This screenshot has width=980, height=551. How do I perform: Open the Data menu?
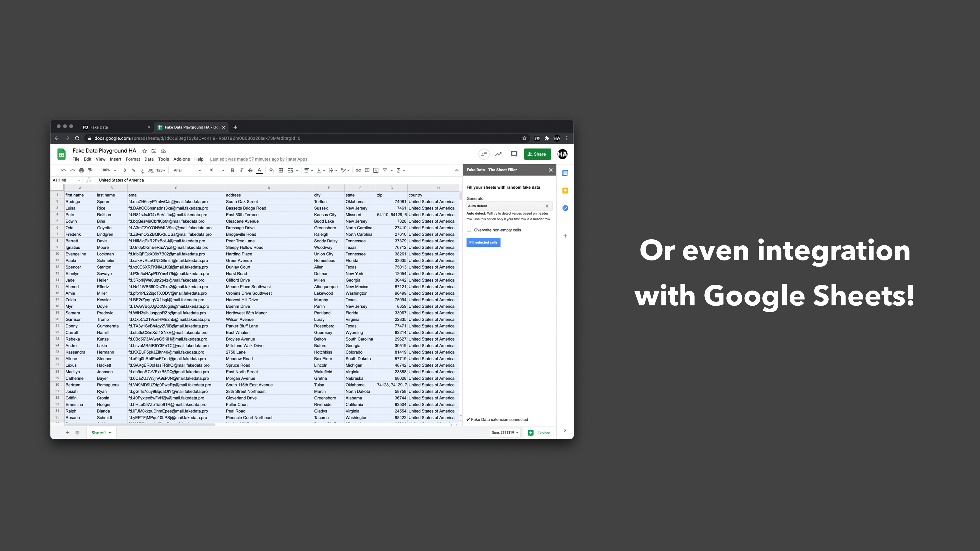pyautogui.click(x=149, y=159)
